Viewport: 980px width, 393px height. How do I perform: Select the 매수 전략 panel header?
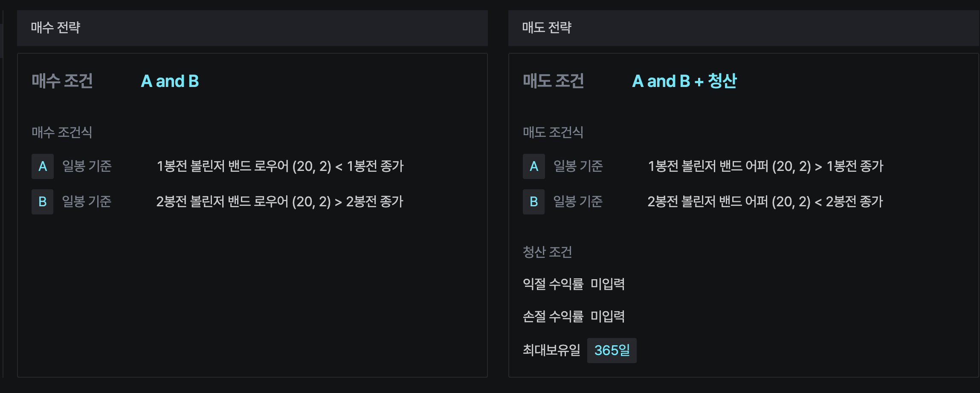coord(55,28)
